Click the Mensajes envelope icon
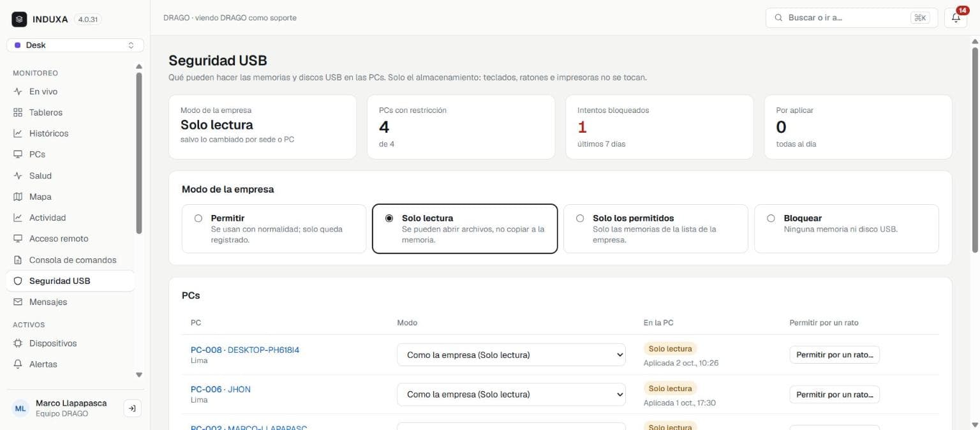Image resolution: width=980 pixels, height=430 pixels. pyautogui.click(x=18, y=302)
